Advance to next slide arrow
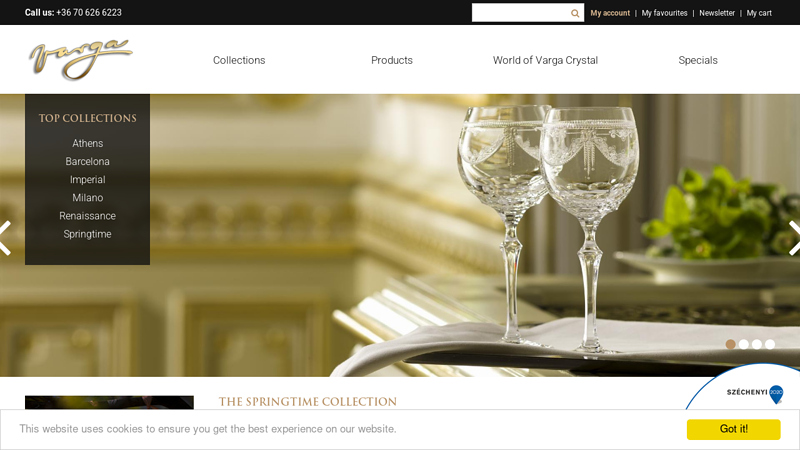Screen dimensions: 800x450 click(794, 238)
